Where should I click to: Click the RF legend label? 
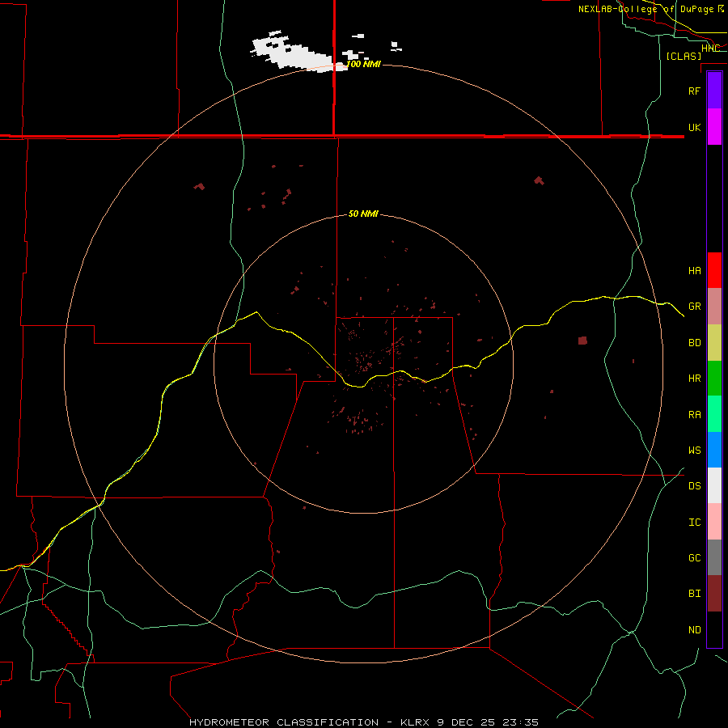694,91
